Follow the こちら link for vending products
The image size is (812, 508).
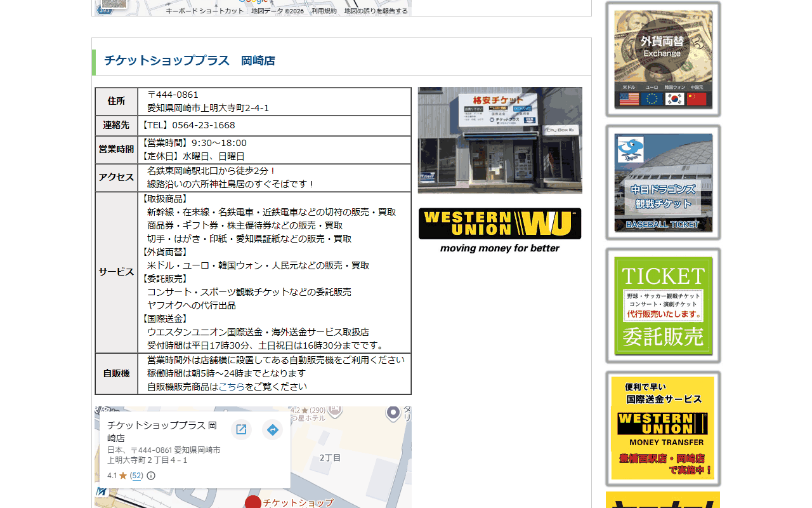(x=232, y=387)
